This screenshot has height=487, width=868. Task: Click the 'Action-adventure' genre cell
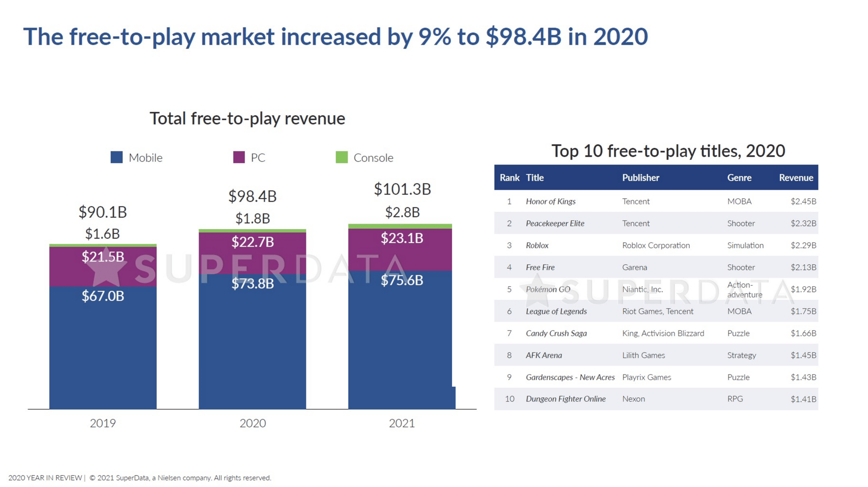(745, 290)
